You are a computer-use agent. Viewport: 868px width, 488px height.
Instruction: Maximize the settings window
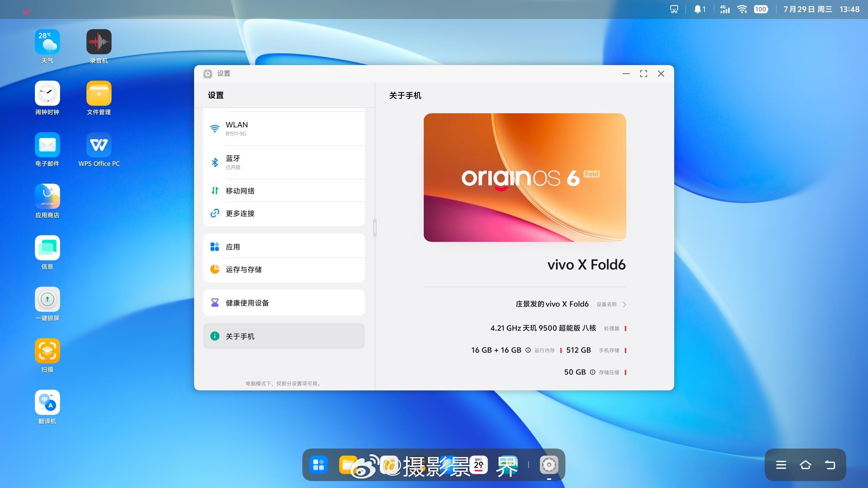pyautogui.click(x=643, y=74)
